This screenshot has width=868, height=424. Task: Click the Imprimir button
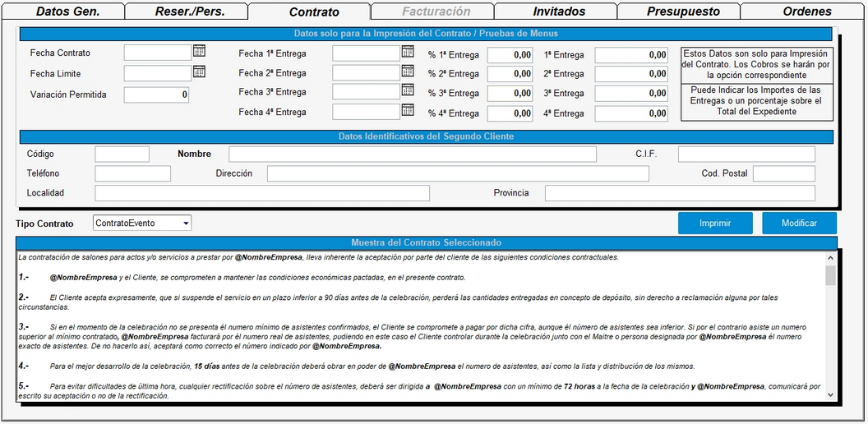point(715,223)
